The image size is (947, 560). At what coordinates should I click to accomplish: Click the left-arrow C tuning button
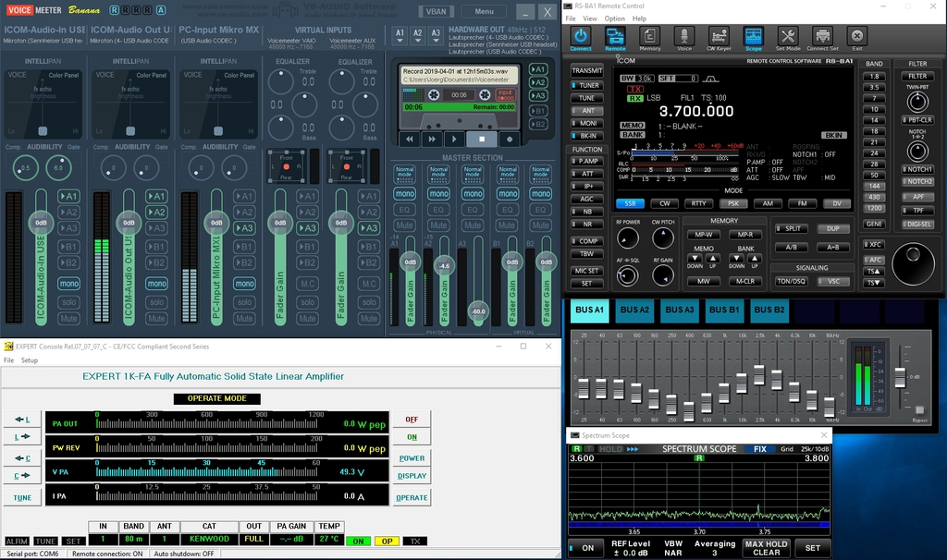[x=22, y=458]
